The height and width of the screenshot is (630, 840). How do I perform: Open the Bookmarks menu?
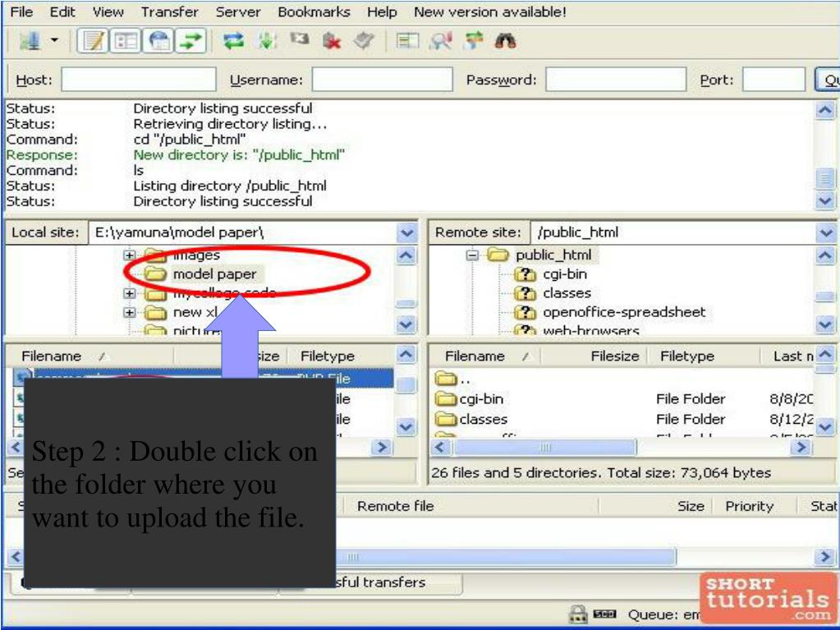pos(314,11)
